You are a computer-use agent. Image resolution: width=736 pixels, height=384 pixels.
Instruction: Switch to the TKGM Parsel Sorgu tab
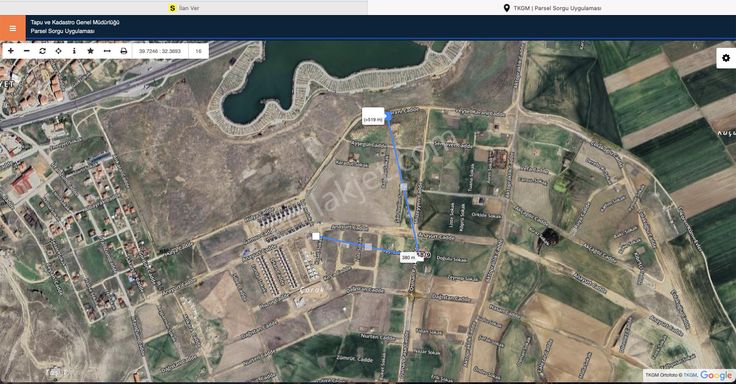click(552, 8)
